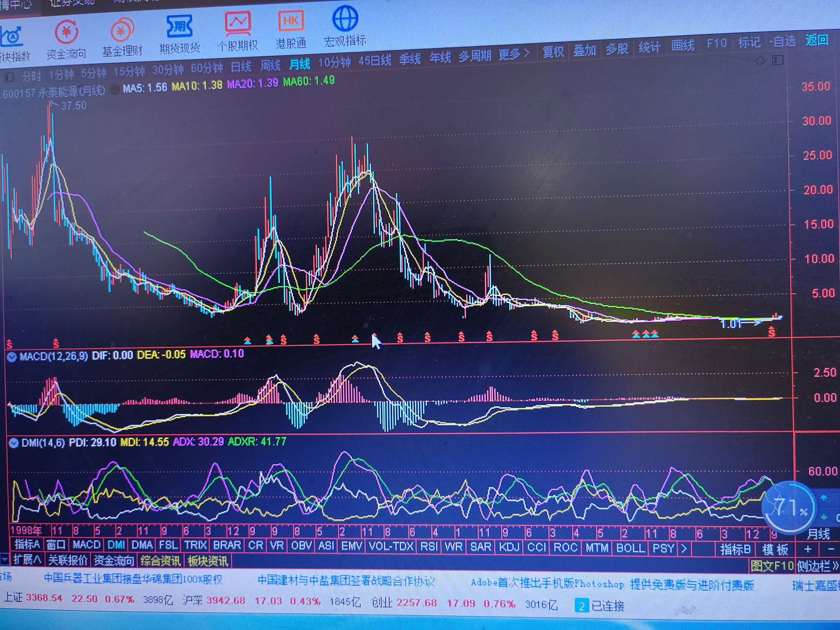Open the 宏观指标 globe icon

pos(345,19)
